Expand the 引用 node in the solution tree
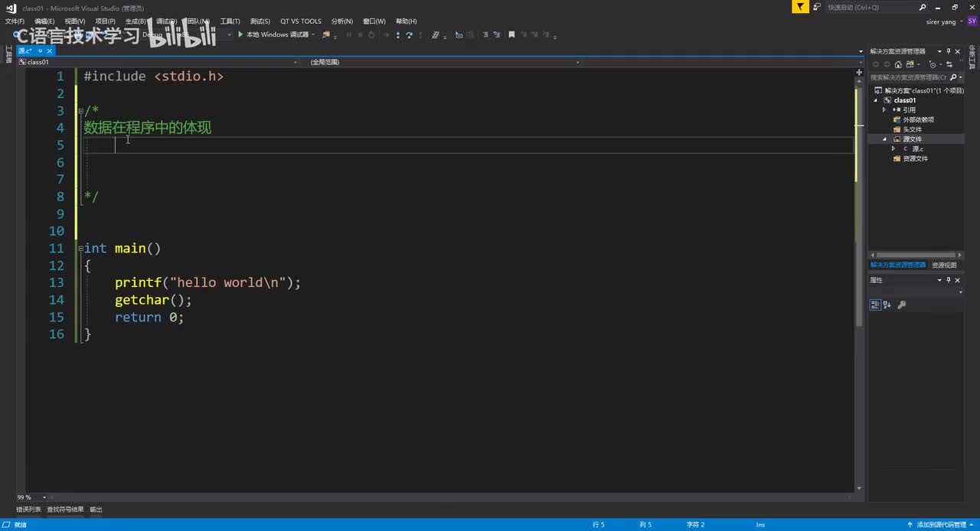The width and height of the screenshot is (980, 531). coord(884,109)
